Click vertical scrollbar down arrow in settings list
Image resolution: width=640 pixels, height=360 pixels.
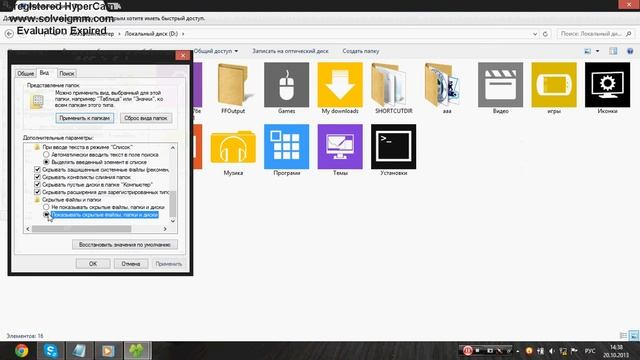pos(173,221)
